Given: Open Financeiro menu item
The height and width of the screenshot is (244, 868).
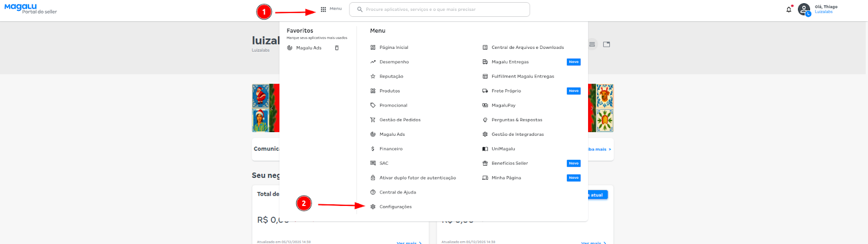Looking at the screenshot, I should tap(391, 149).
